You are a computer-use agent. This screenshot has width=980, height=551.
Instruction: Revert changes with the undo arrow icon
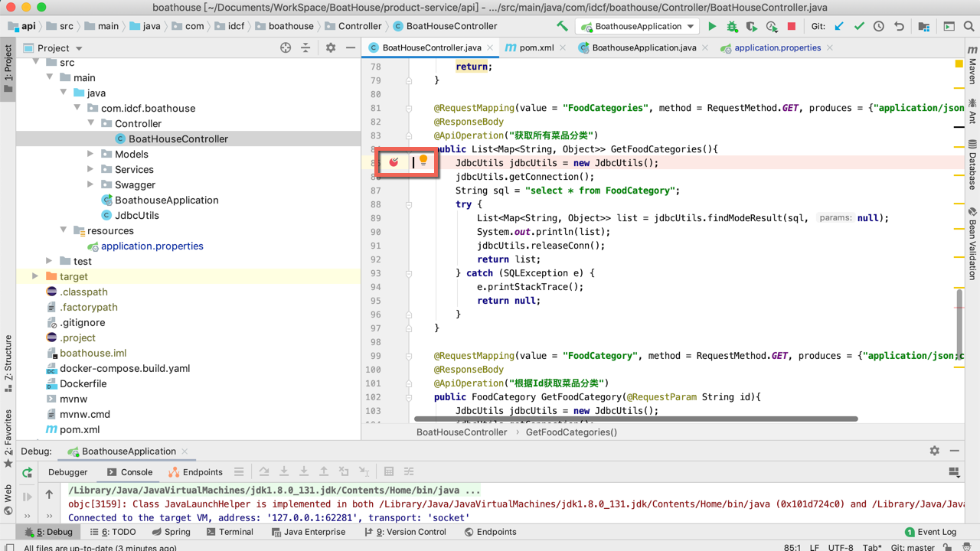[899, 26]
